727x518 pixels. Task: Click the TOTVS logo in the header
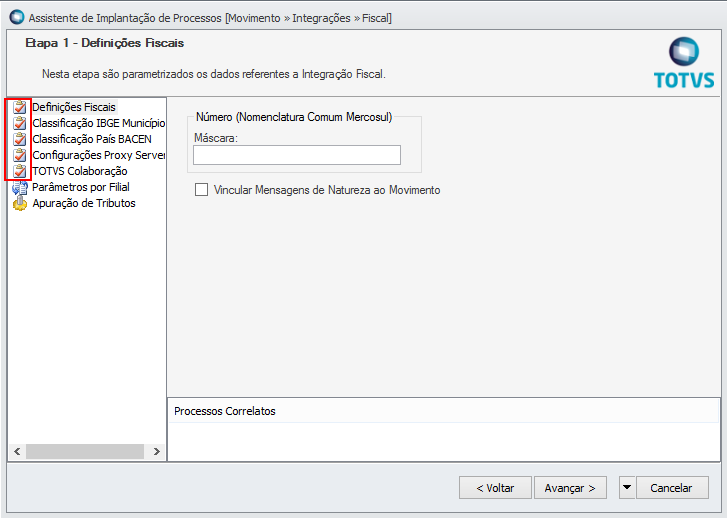(684, 63)
